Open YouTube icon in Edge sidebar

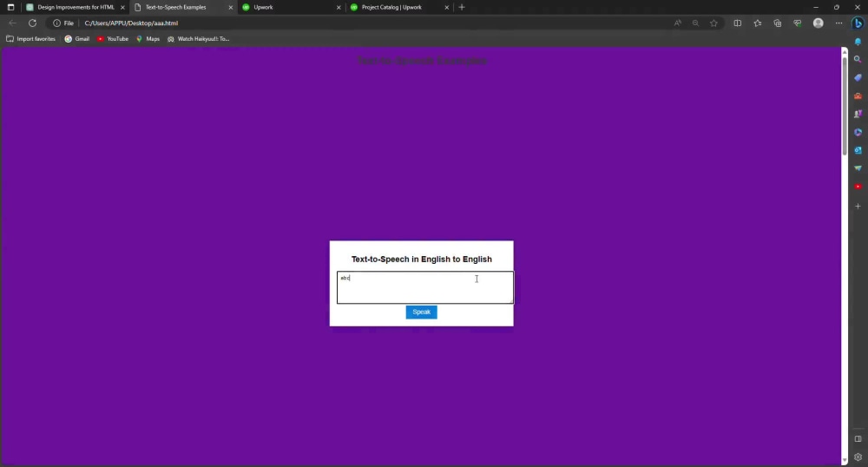[858, 187]
